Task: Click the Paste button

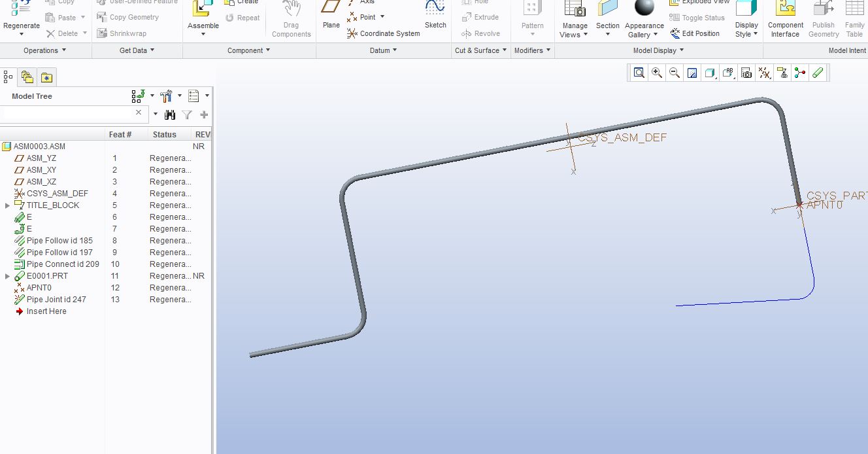Action: click(x=61, y=18)
